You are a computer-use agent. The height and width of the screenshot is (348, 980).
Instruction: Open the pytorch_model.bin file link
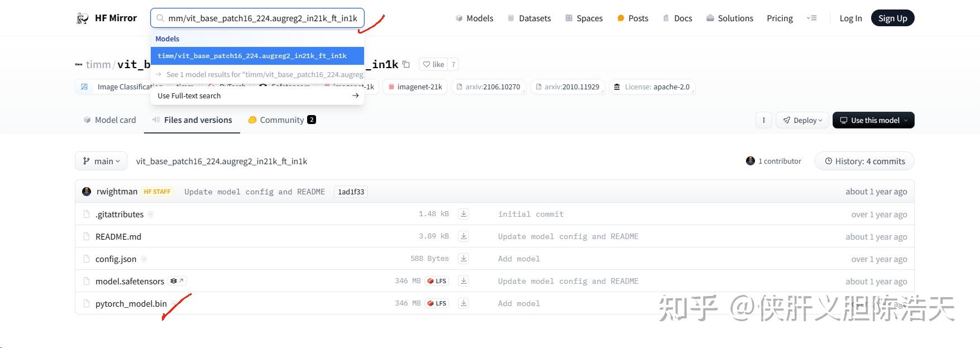pyautogui.click(x=131, y=304)
